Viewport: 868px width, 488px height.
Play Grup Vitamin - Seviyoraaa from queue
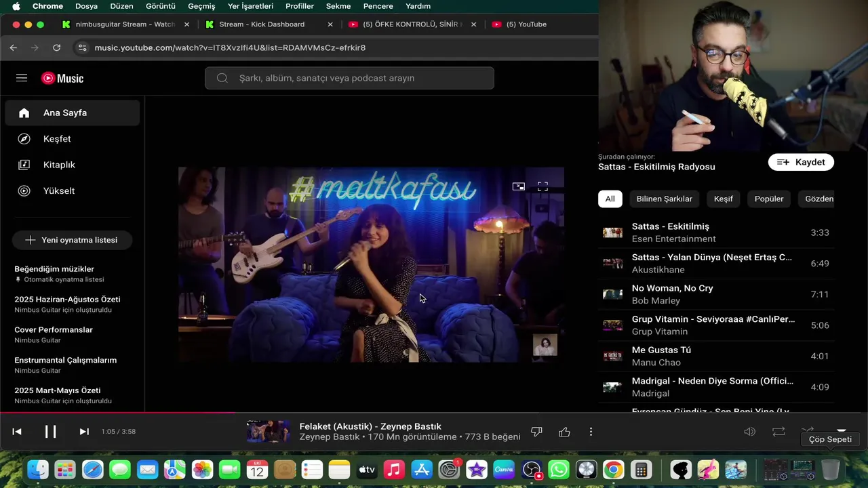(x=716, y=325)
